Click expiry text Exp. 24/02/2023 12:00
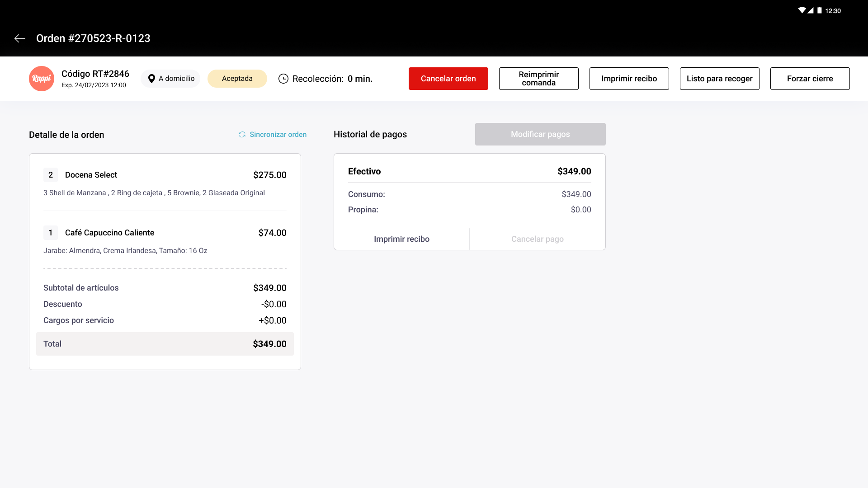 tap(94, 85)
